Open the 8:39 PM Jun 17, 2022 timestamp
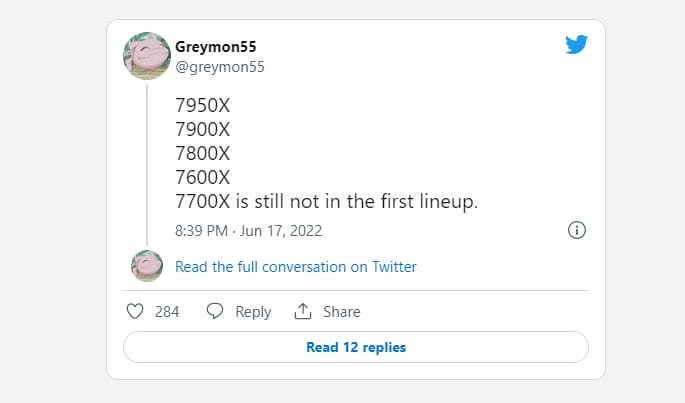685x403 pixels. tap(248, 230)
